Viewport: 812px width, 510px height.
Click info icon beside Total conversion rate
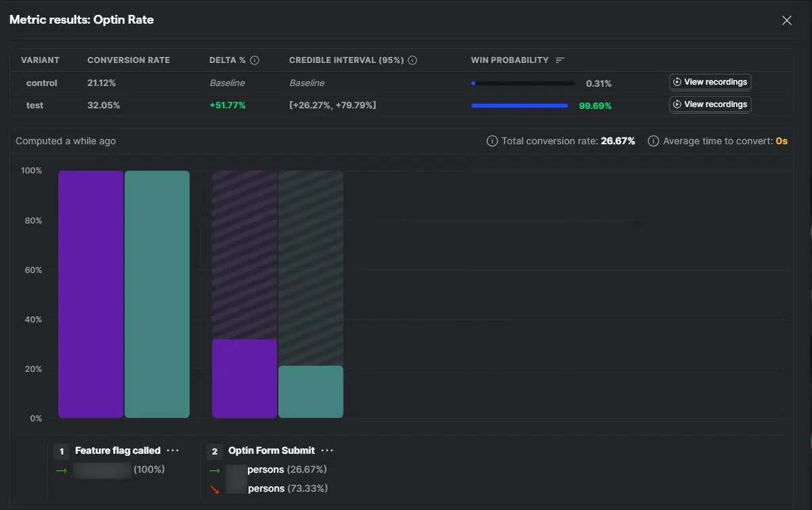(492, 141)
